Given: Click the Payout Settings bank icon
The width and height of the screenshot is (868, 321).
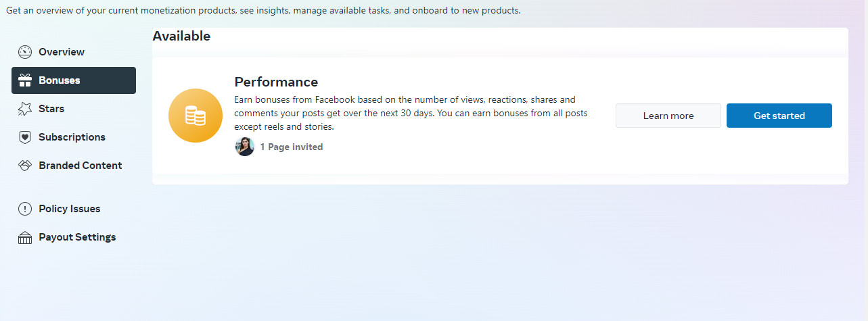Looking at the screenshot, I should tap(25, 237).
